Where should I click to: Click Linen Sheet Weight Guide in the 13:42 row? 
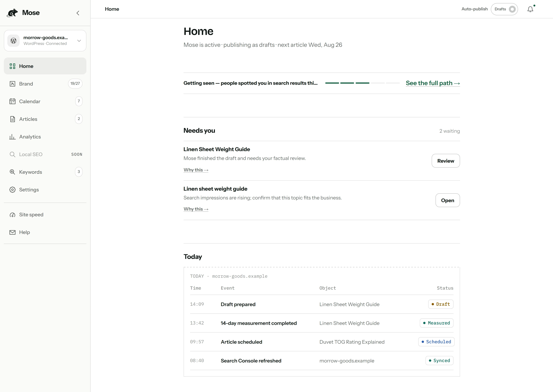click(349, 323)
